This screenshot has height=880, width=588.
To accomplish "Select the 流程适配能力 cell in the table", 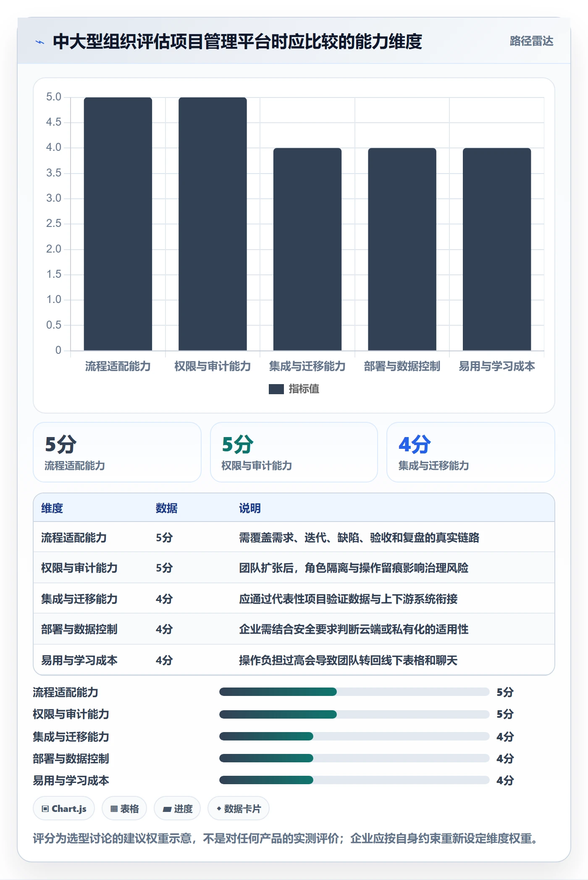I will (74, 537).
